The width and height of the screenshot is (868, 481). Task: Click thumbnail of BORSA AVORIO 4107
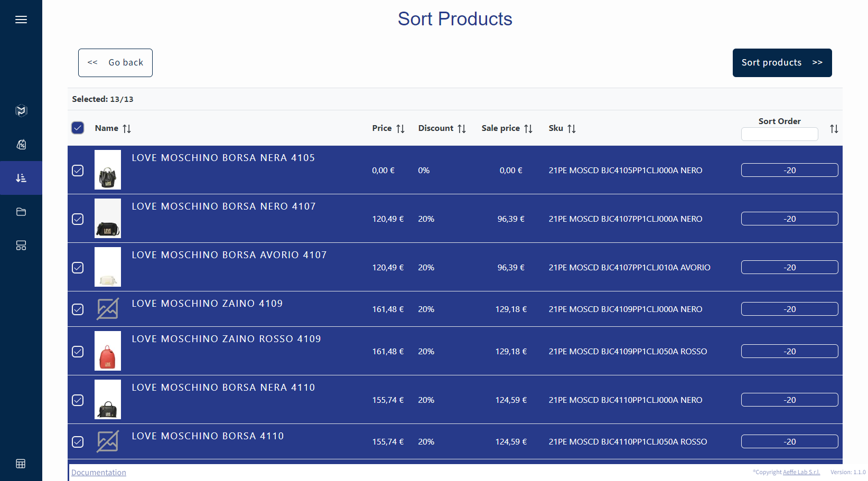pyautogui.click(x=108, y=267)
